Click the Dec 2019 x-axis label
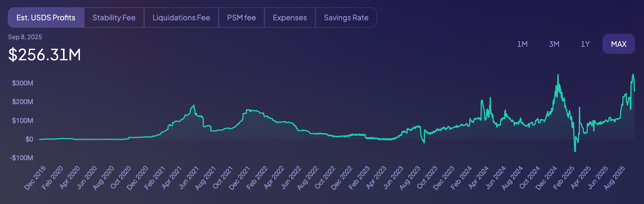 (x=35, y=177)
